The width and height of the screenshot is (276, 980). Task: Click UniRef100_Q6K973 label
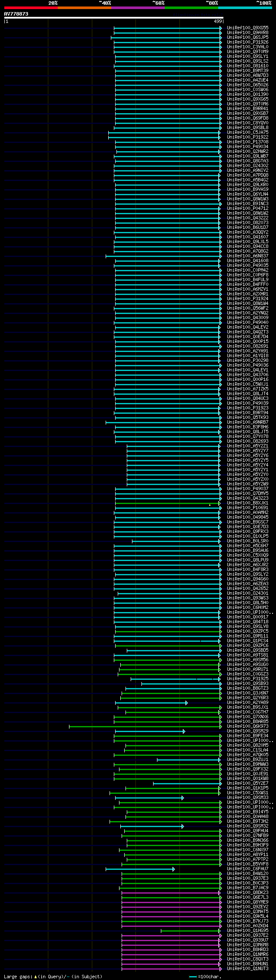(x=248, y=726)
